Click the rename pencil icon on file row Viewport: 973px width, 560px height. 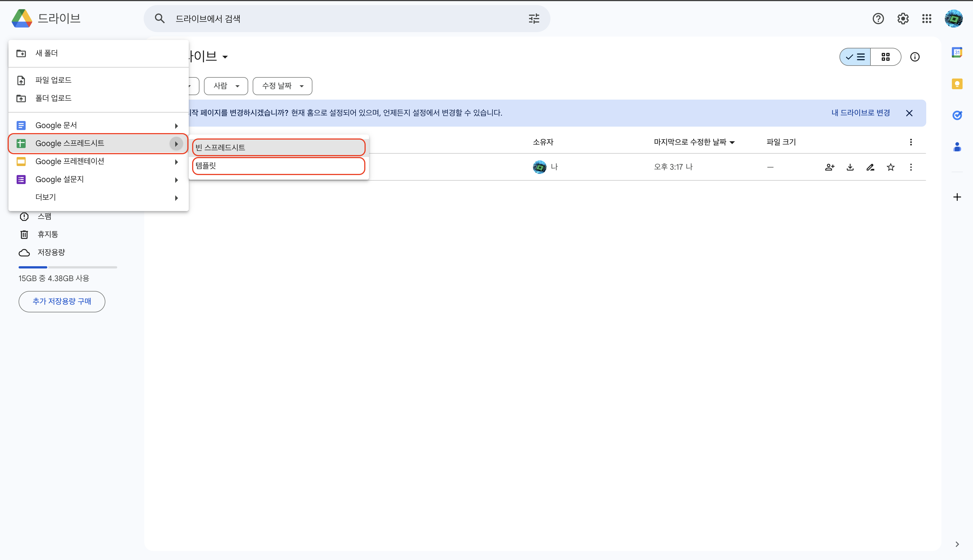[870, 167]
